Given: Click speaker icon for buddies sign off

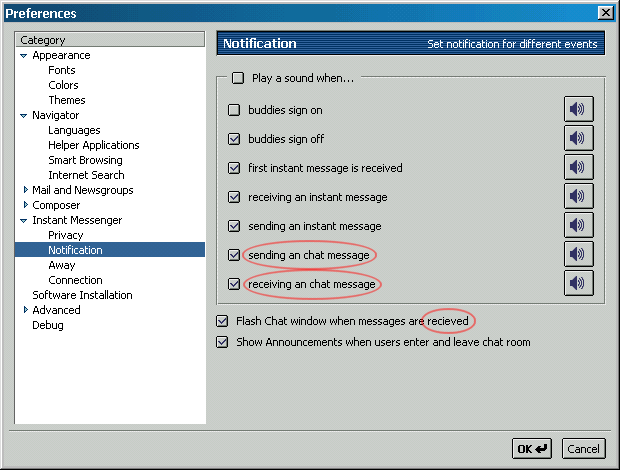Looking at the screenshot, I should point(578,139).
